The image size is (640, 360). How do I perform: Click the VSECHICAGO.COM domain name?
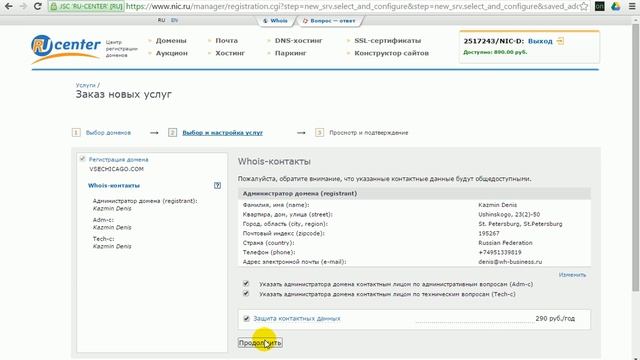coord(116,169)
